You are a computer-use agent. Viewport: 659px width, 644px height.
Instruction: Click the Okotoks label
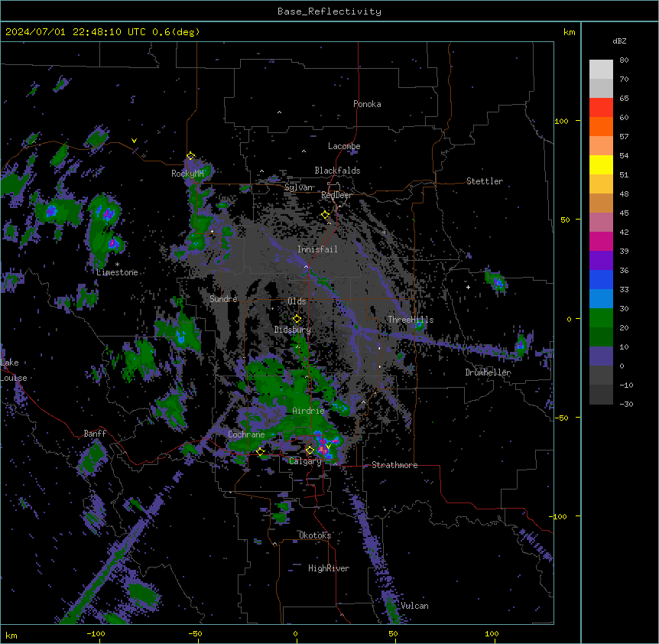[315, 535]
